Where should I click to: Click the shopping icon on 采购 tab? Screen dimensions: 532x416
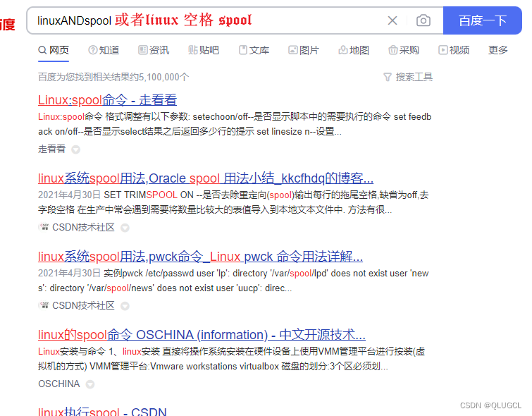click(393, 50)
